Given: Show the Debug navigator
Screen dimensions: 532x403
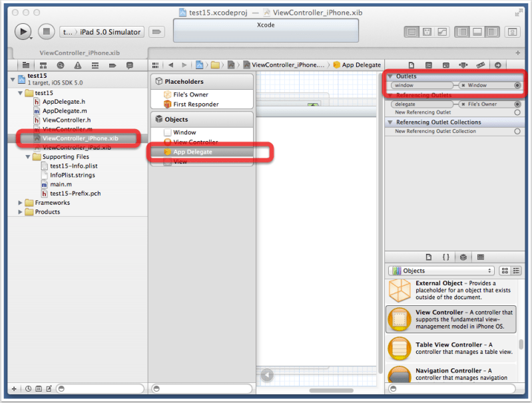Looking at the screenshot, I should [x=95, y=65].
